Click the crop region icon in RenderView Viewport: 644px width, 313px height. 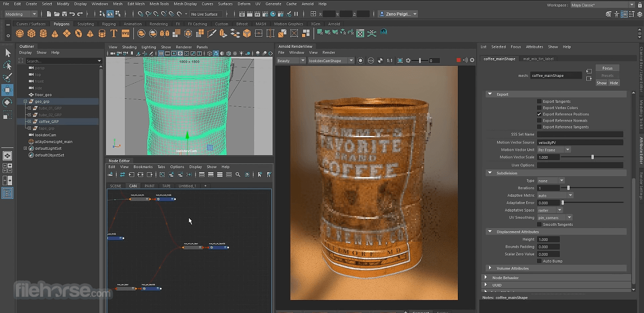400,60
